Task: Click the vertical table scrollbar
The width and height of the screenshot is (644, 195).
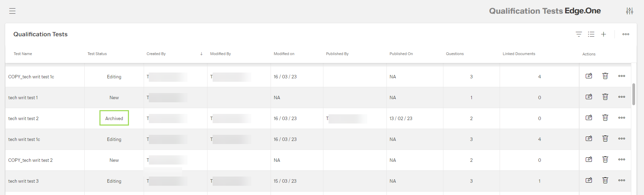Action: coord(634,94)
